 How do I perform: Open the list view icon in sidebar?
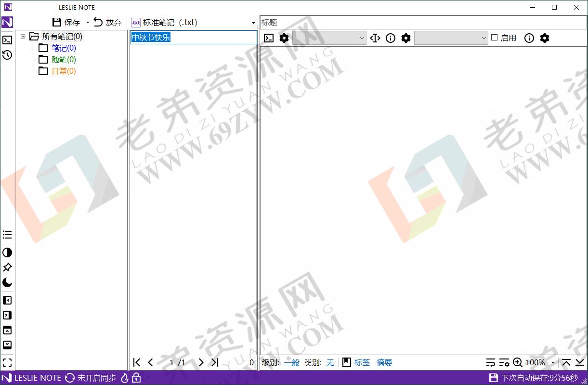point(7,235)
